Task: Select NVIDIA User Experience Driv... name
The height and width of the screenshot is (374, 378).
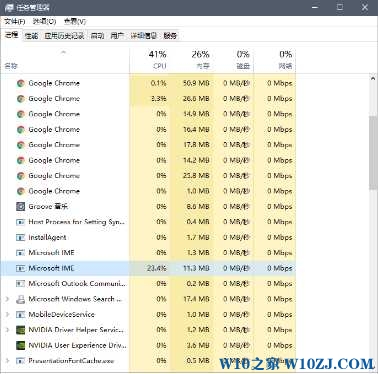Action: (77, 345)
